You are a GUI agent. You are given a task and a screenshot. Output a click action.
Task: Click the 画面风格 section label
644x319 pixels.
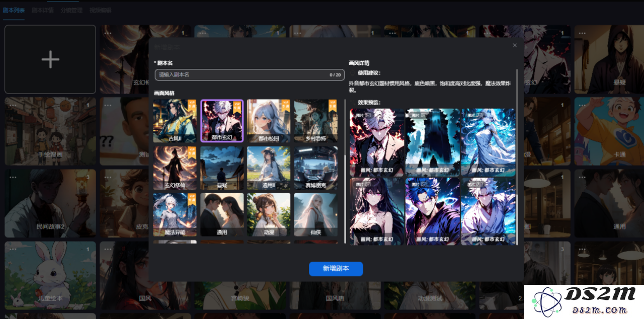click(164, 93)
